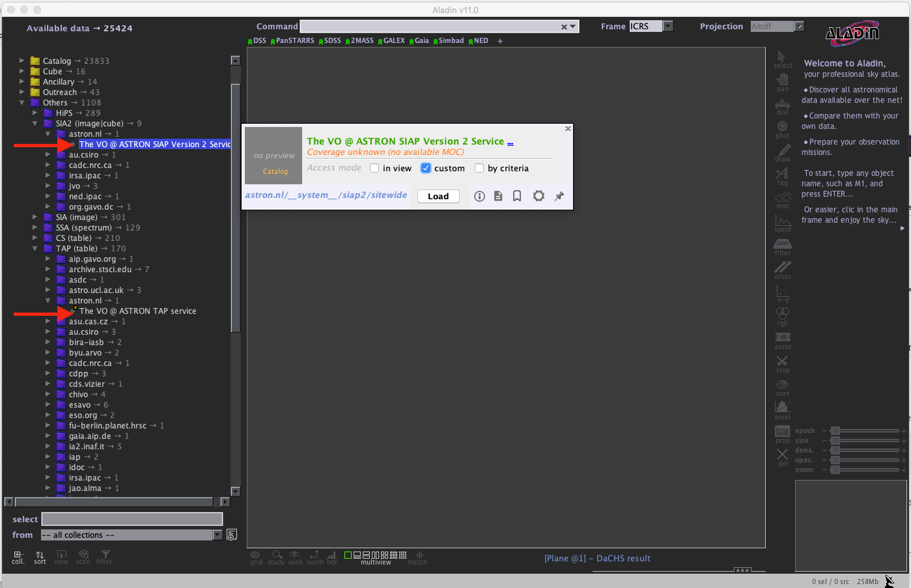Enable the 'in view' checkbox
The width and height of the screenshot is (911, 588).
(x=374, y=168)
